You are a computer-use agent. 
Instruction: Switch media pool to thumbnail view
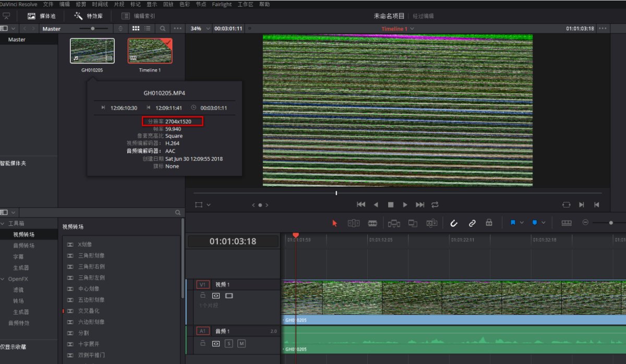pyautogui.click(x=136, y=29)
